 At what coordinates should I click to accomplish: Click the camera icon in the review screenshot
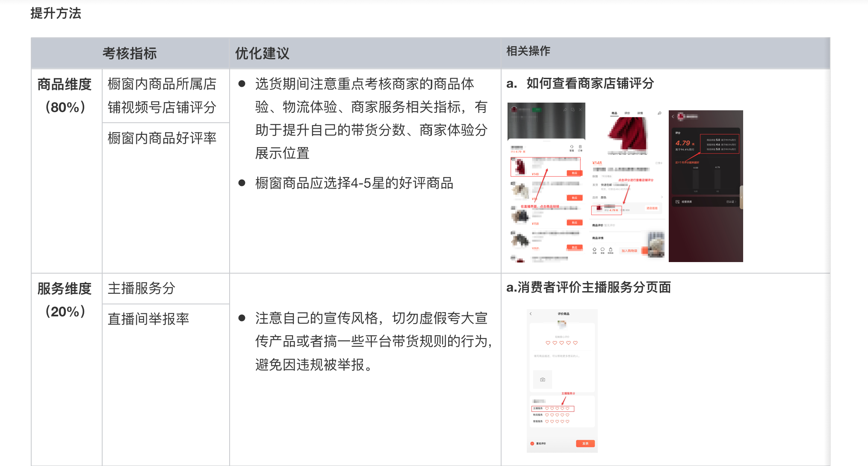[542, 379]
